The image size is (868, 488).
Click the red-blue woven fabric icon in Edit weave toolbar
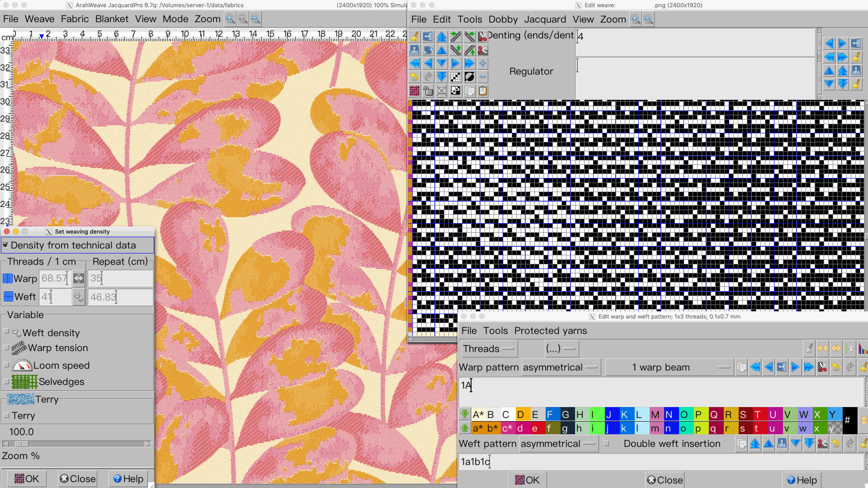click(415, 91)
